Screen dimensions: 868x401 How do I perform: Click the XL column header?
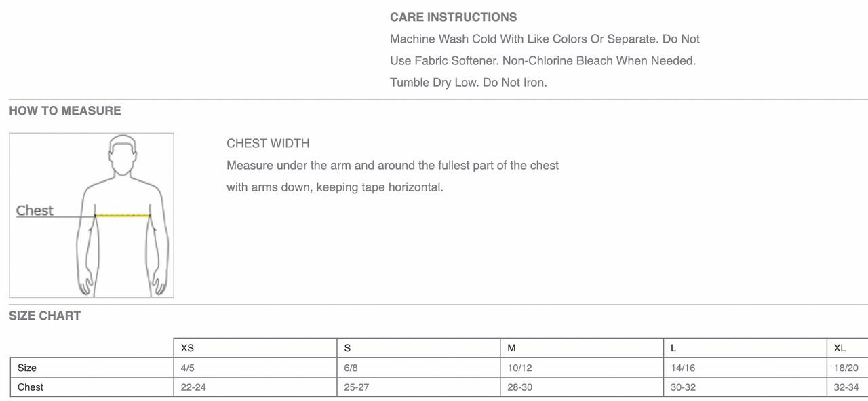(x=848, y=348)
